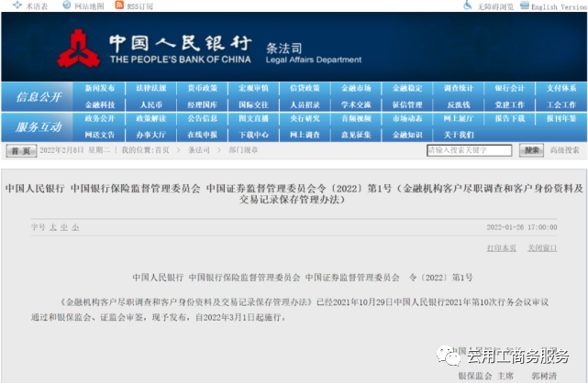Image resolution: width=588 pixels, height=383 pixels.
Task: Set font size to 中
Action: pyautogui.click(x=64, y=227)
